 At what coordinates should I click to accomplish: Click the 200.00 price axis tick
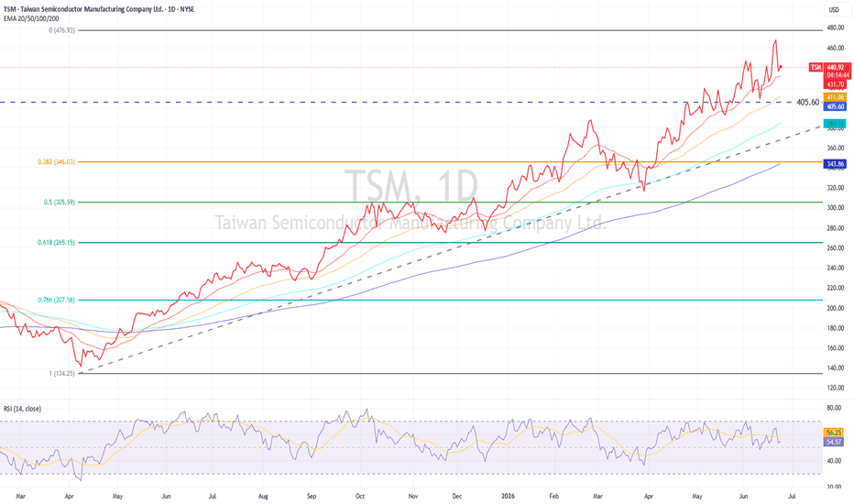coord(836,308)
